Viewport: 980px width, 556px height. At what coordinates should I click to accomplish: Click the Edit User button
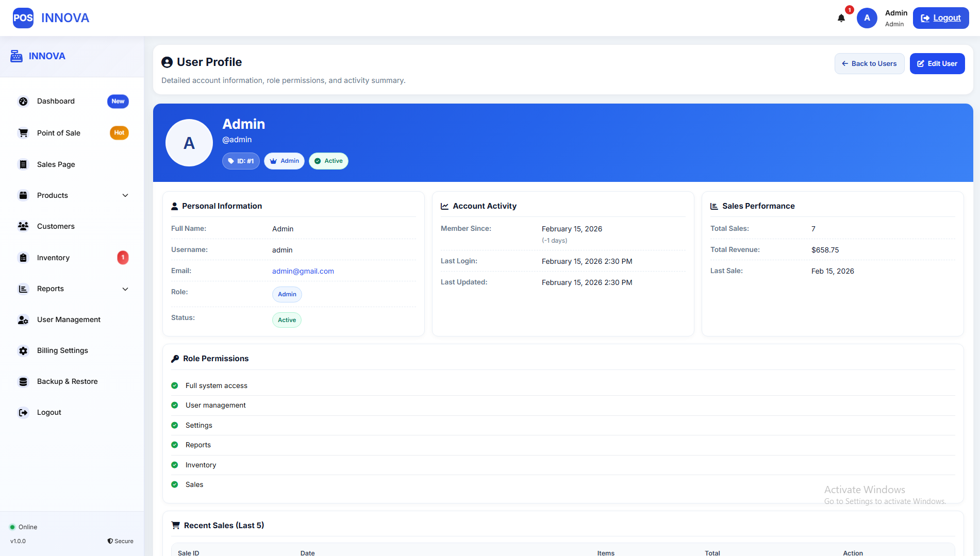pos(937,64)
